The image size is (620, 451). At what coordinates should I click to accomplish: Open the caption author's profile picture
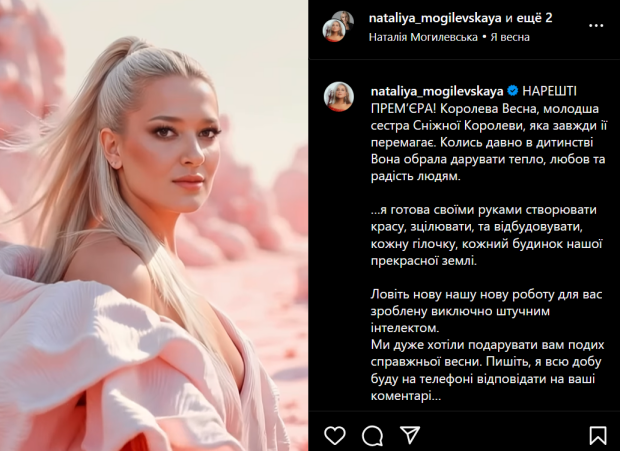339,97
